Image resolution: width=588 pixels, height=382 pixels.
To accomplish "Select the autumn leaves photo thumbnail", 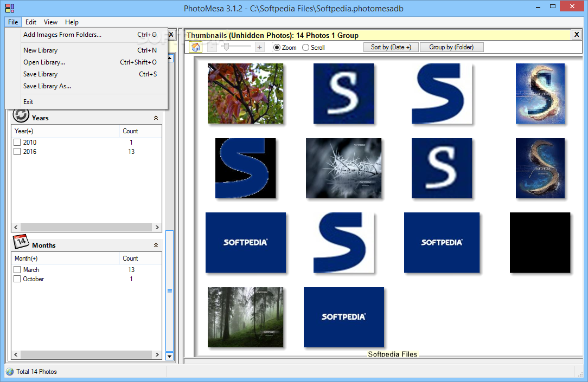I will coord(246,94).
